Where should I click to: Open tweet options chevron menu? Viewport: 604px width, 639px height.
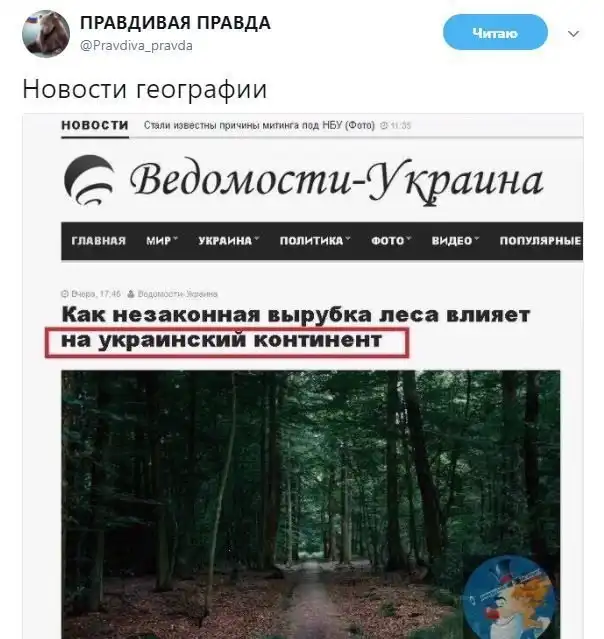(573, 33)
